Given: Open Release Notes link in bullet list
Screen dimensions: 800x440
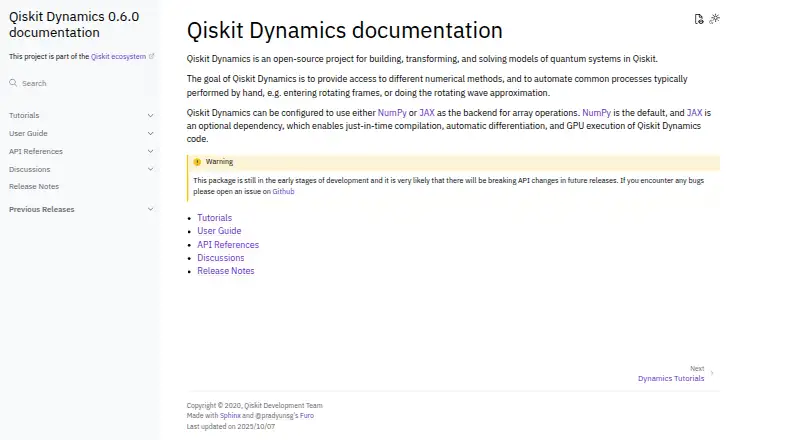Looking at the screenshot, I should pos(226,271).
